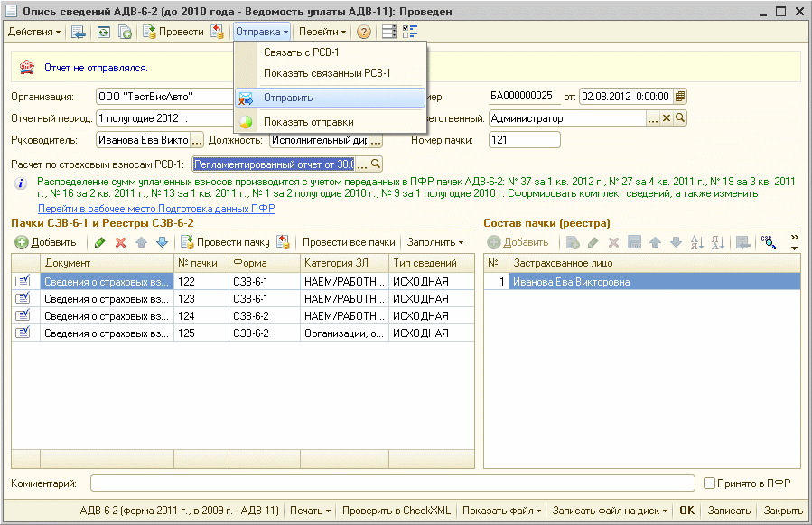Click the СЗВ magnifier icon in composition toolbar
The image size is (812, 525).
pyautogui.click(x=768, y=242)
